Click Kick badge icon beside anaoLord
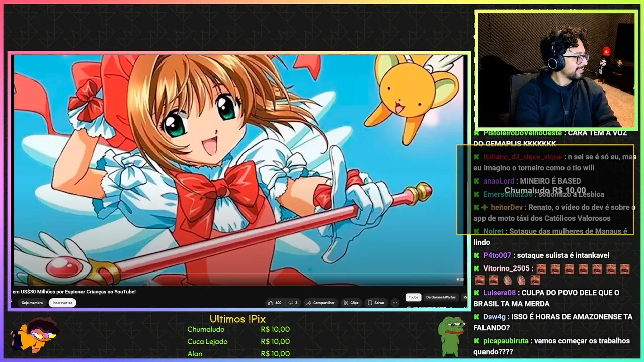Viewport: 644px width, 362px height. (x=477, y=181)
